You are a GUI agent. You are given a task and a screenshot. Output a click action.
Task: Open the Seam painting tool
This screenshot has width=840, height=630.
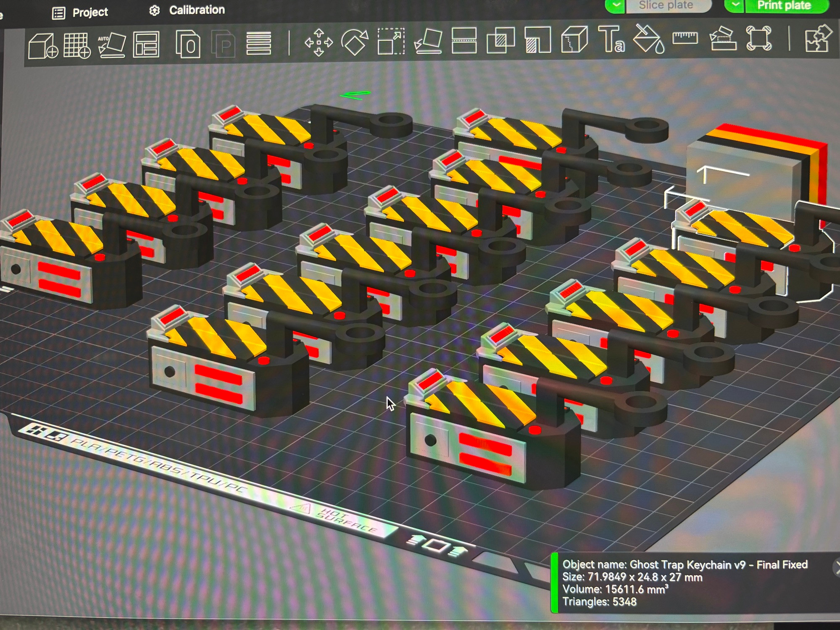pyautogui.click(x=574, y=39)
